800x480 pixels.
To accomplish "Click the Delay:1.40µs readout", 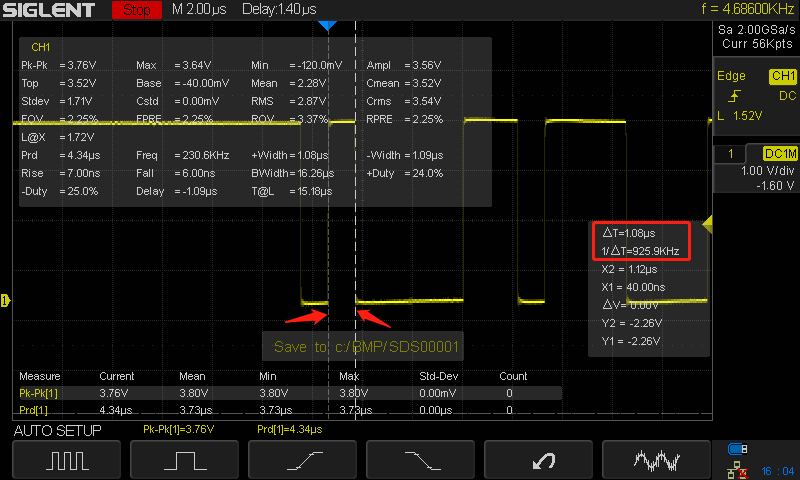I will tap(279, 9).
